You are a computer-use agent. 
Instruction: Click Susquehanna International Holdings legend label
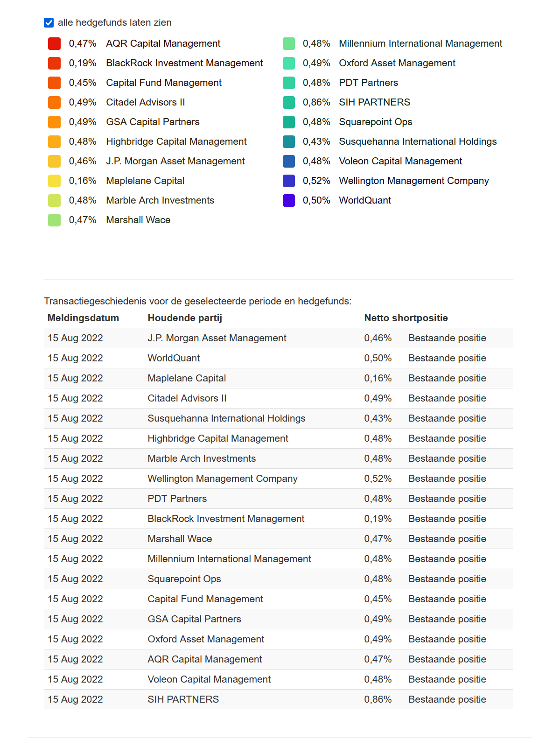coord(417,141)
